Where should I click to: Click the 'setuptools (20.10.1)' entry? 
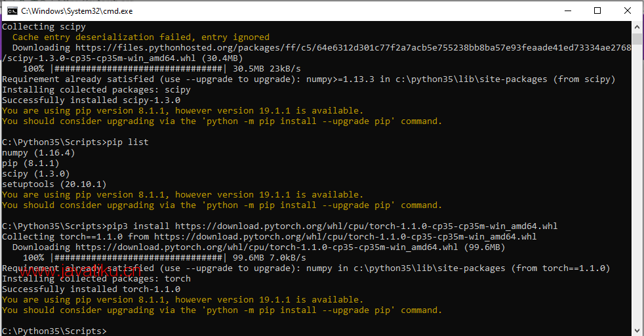54,184
